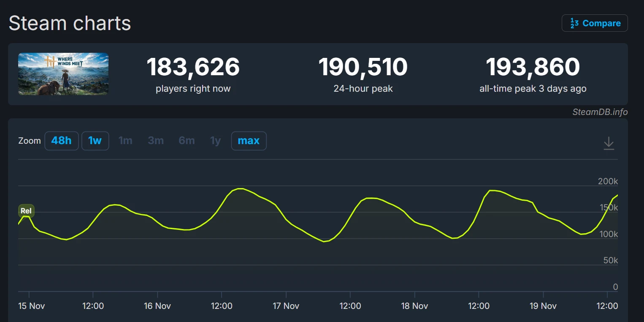Click the 200k y-axis label
Screen dimensions: 644x322
click(608, 181)
